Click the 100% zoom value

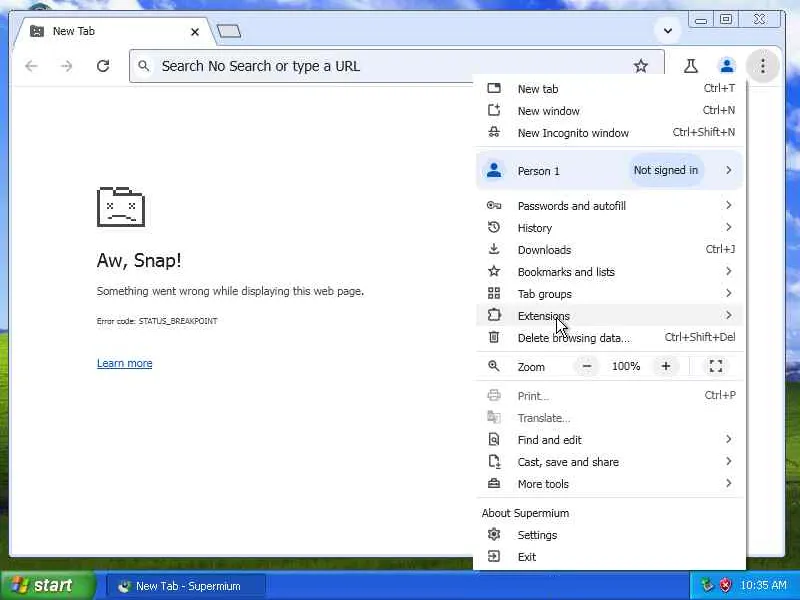click(x=626, y=366)
